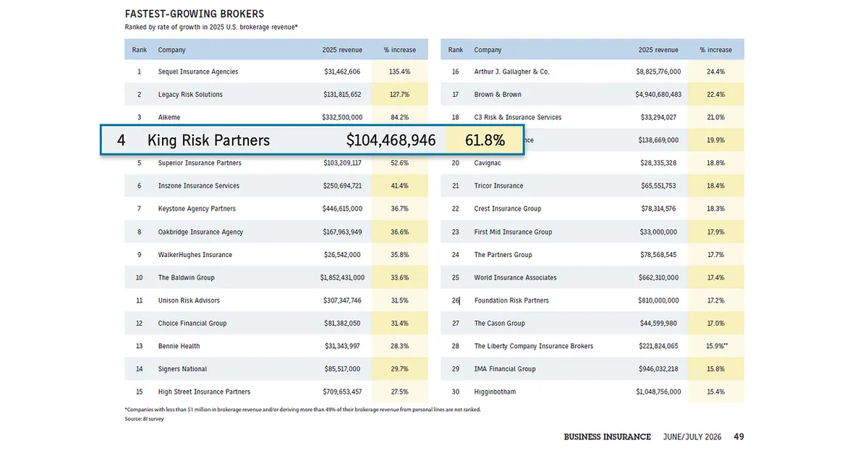Select the Arthur J. Gallagher & Co. entry
This screenshot has width=868, height=456.
(511, 72)
